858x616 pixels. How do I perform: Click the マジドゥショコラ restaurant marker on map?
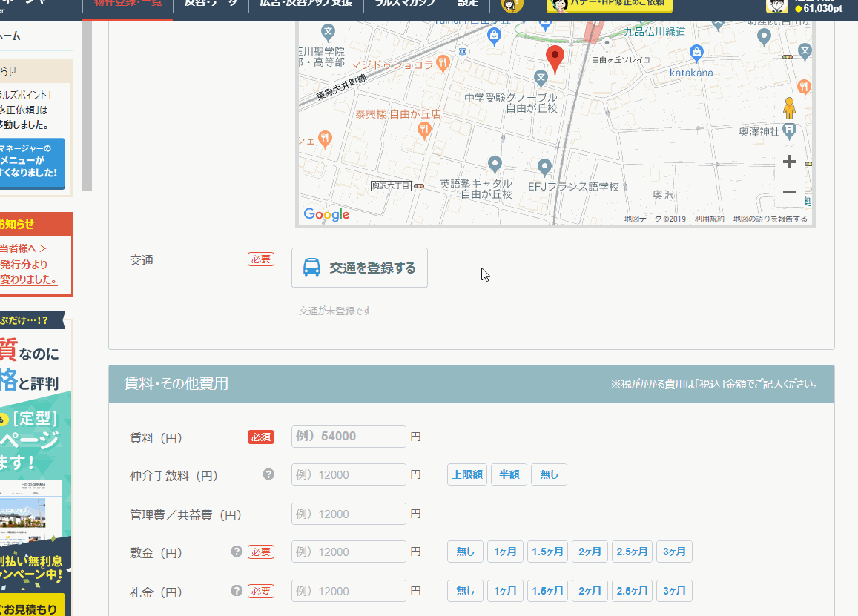443,63
